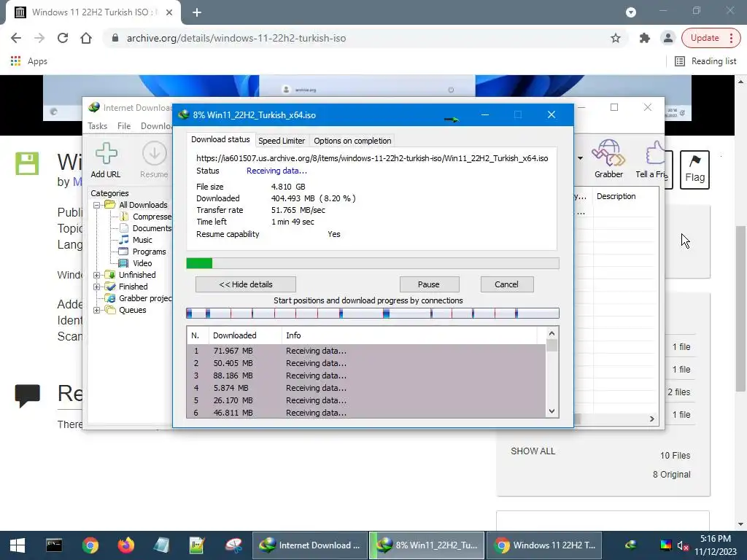Click Hide details button

tap(246, 284)
